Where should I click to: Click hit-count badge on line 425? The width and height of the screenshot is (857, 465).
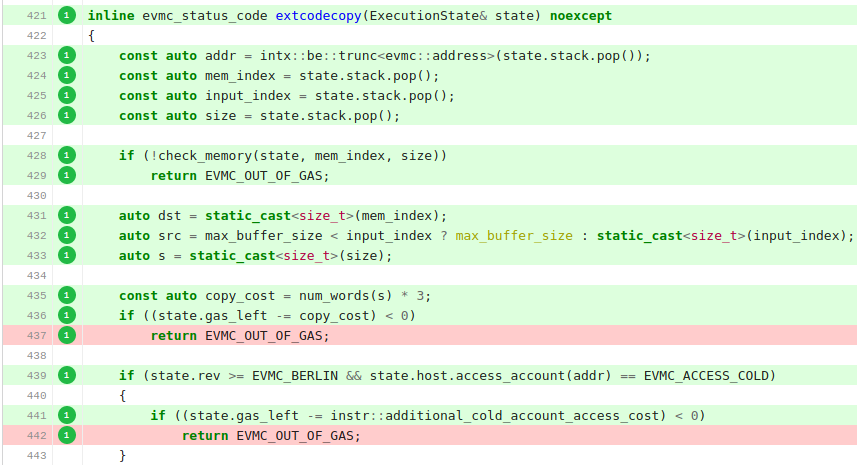(67, 95)
